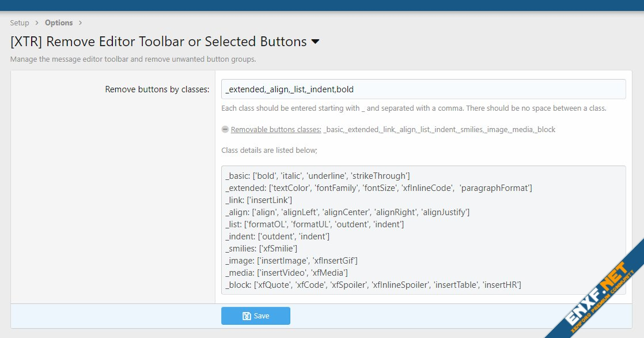Image resolution: width=644 pixels, height=338 pixels.
Task: Click the floppy disk icon on Save
Action: point(247,316)
